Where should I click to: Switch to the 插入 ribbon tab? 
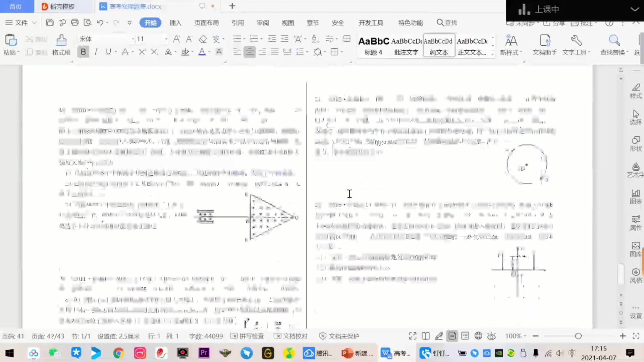(175, 22)
